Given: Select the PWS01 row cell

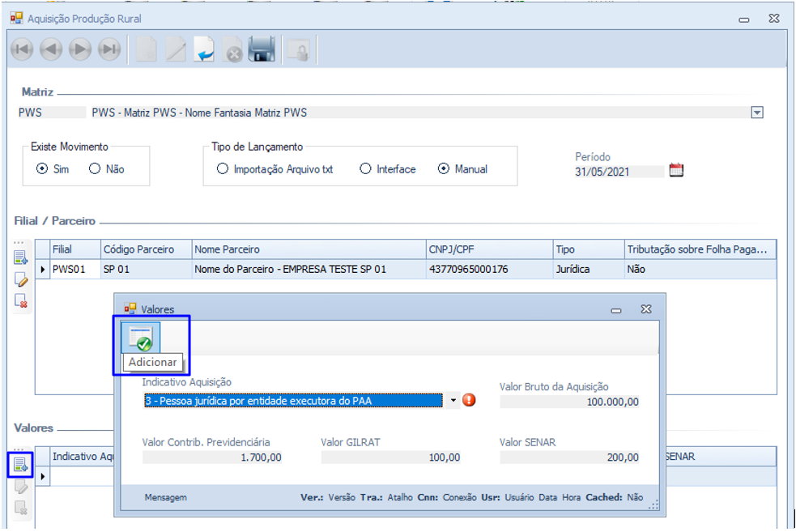Looking at the screenshot, I should 75,269.
